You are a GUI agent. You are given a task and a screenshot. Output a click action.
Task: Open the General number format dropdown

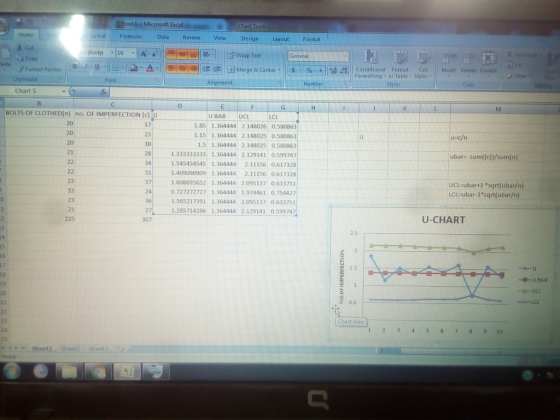345,56
